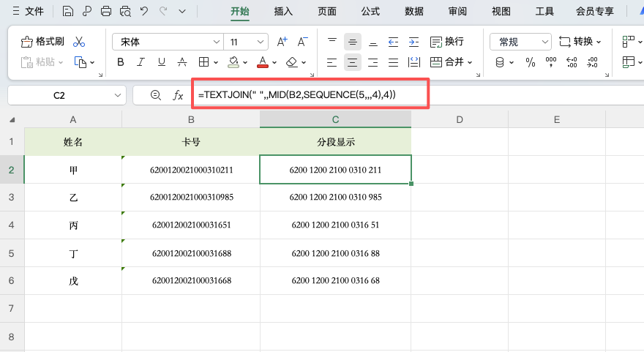The height and width of the screenshot is (352, 644).
Task: Click the Strikethrough text icon
Action: point(181,62)
